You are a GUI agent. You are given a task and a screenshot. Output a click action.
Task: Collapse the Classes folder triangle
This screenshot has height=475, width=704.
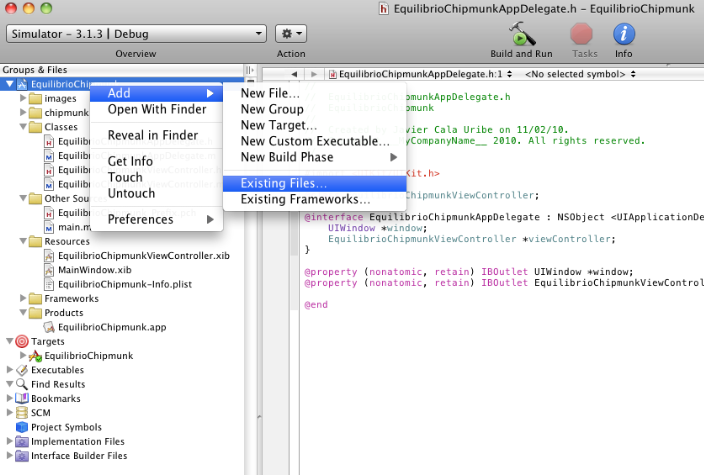click(x=23, y=127)
